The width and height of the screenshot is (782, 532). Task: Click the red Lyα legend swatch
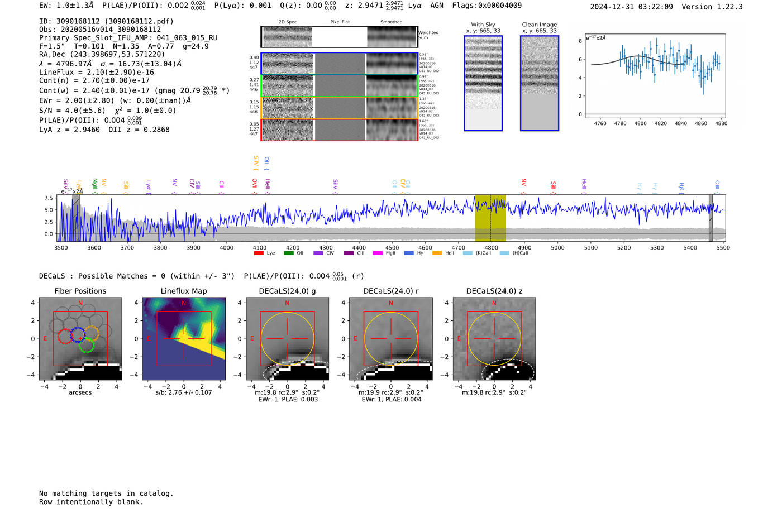click(x=259, y=253)
